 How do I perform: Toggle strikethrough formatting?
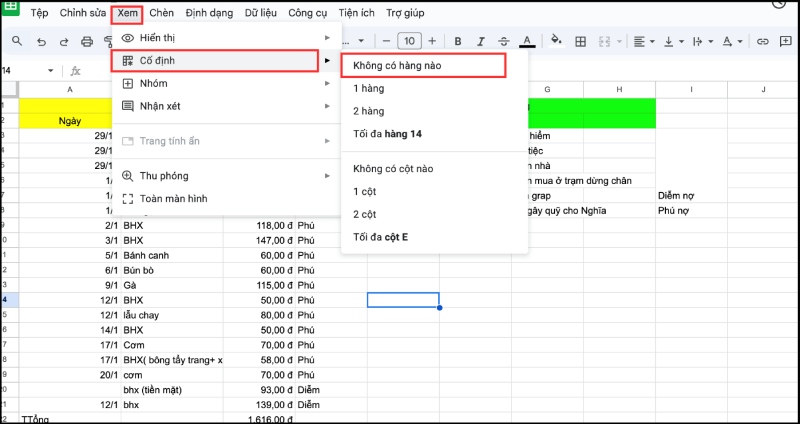click(504, 41)
